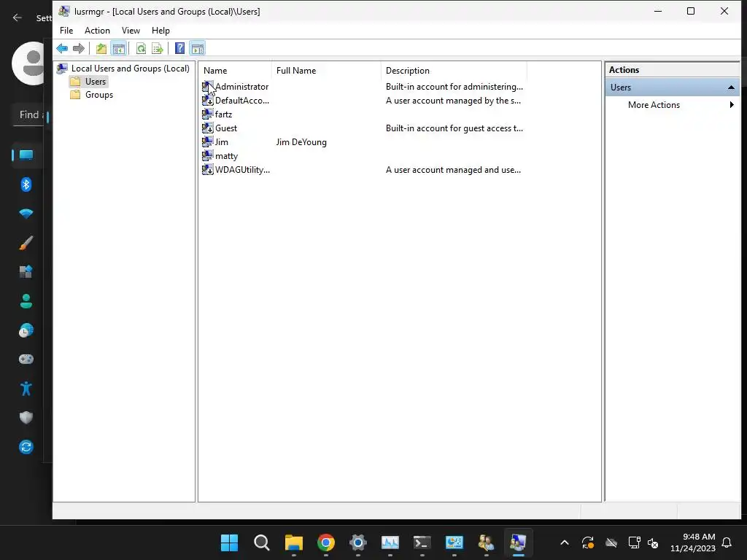Click Network wifi icon in Settings sidebar
Image resolution: width=747 pixels, height=560 pixels.
click(26, 214)
